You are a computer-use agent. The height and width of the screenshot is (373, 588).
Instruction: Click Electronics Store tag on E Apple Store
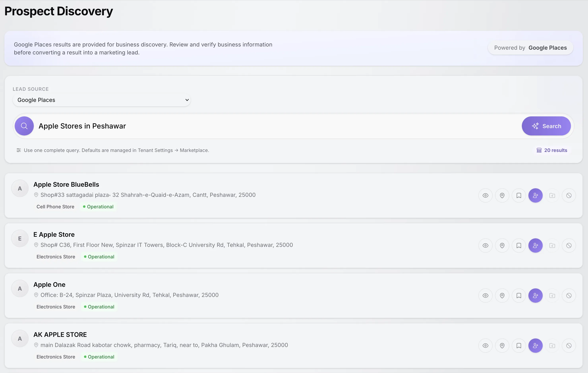coord(56,257)
